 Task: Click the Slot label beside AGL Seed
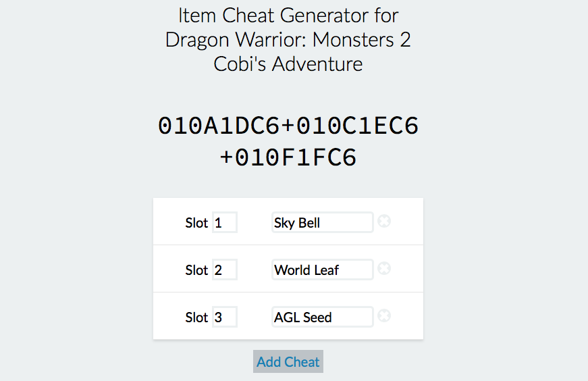(196, 317)
